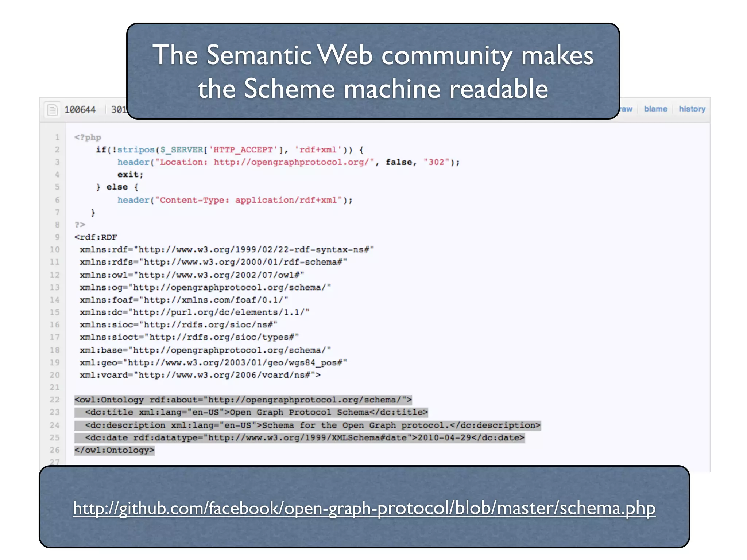Open the github.com schema.php URL link
This screenshot has height=560, width=747.
(364, 508)
